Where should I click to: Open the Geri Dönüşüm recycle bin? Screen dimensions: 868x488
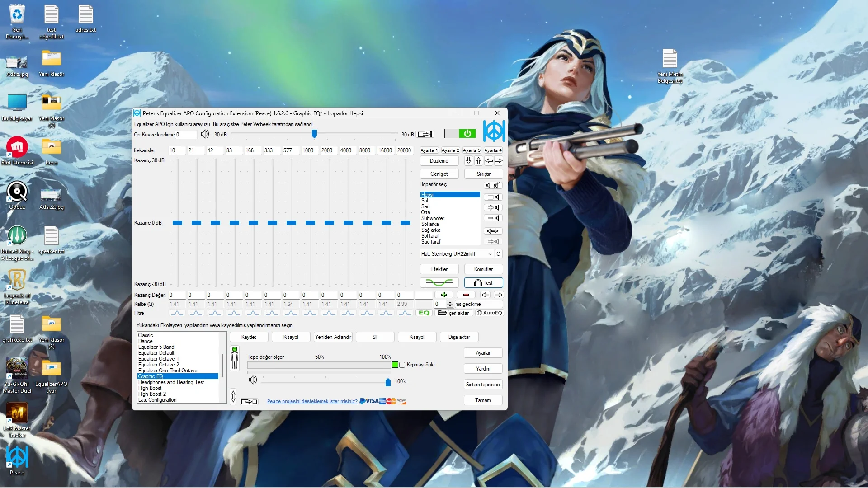tap(17, 22)
